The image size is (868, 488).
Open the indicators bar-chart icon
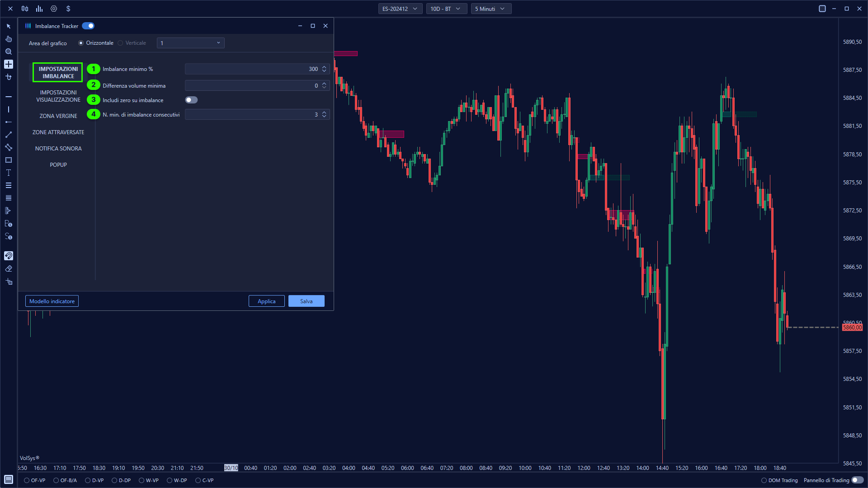tap(39, 9)
